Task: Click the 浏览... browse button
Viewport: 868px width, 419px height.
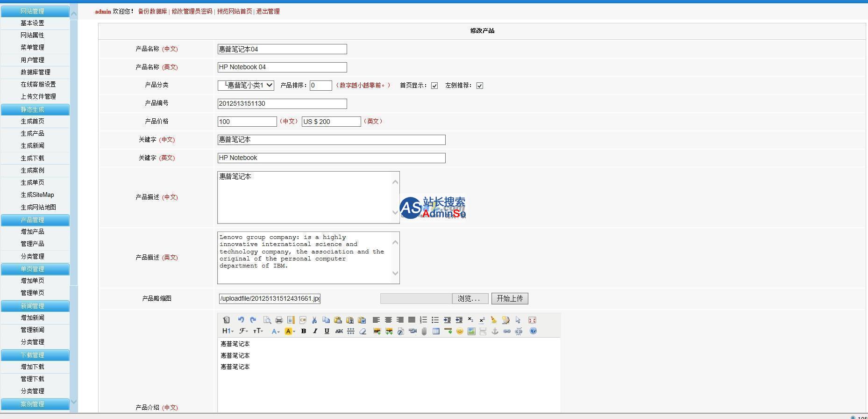Action: (470, 298)
